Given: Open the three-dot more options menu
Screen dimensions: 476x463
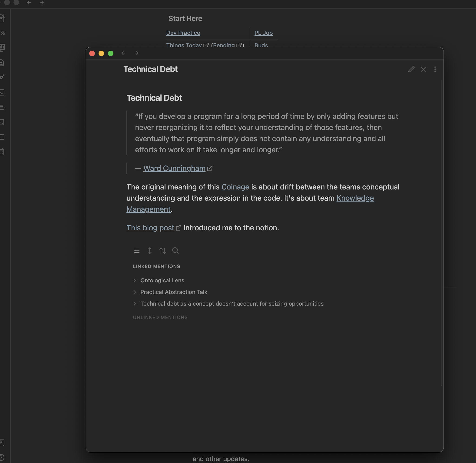Looking at the screenshot, I should 435,69.
